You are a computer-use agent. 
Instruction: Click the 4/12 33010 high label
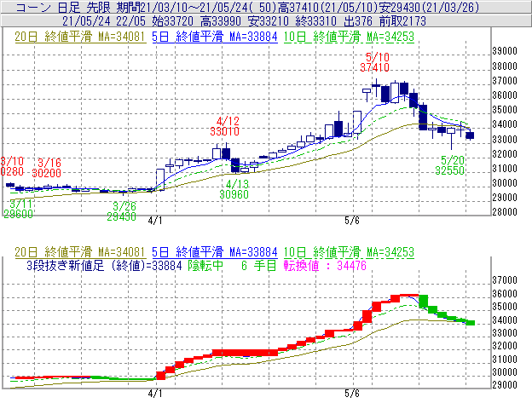224,126
